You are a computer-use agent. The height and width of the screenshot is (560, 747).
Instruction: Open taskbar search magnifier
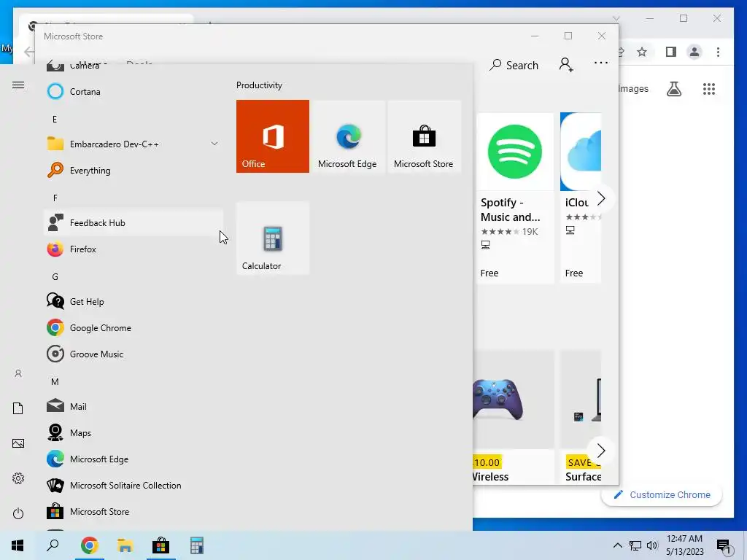tap(53, 545)
